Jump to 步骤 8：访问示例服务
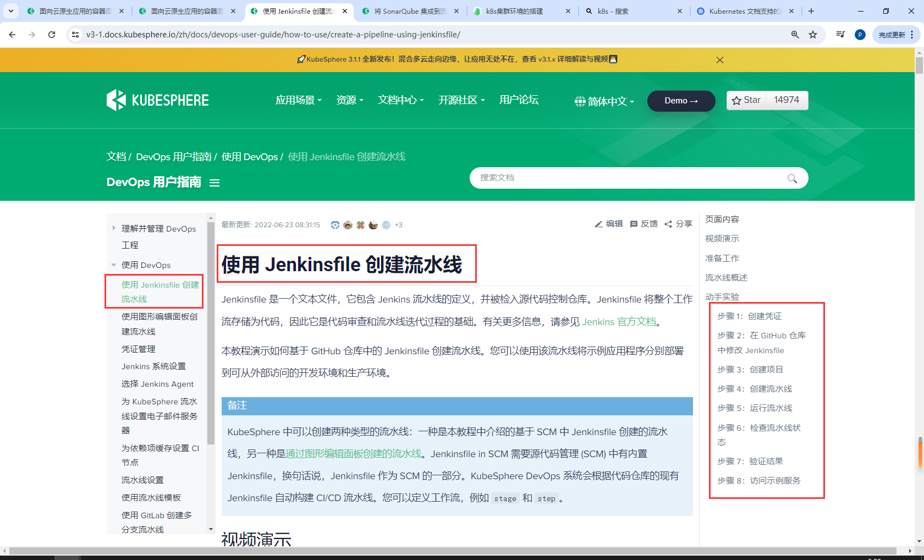This screenshot has height=560, width=924. click(759, 481)
